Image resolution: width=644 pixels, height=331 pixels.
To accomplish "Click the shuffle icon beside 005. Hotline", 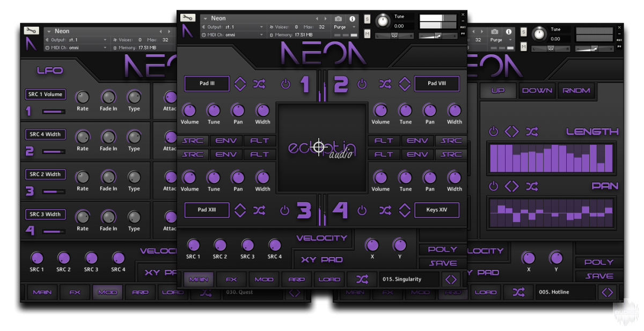I will coord(518,292).
